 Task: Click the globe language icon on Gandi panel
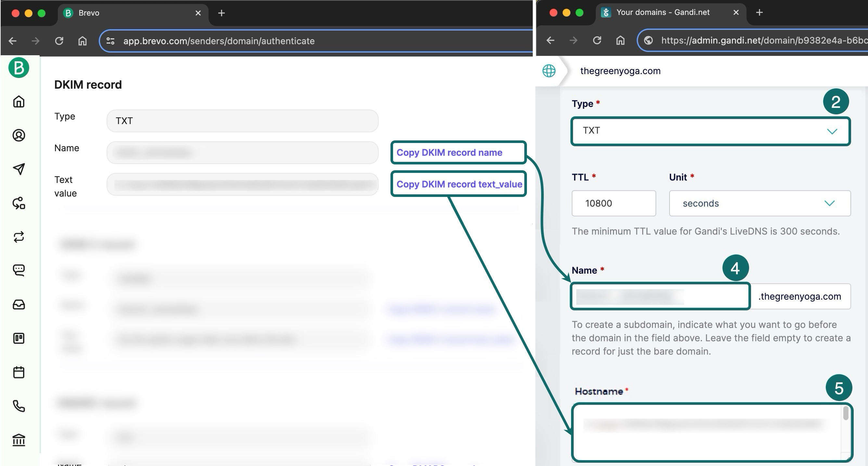(x=549, y=70)
